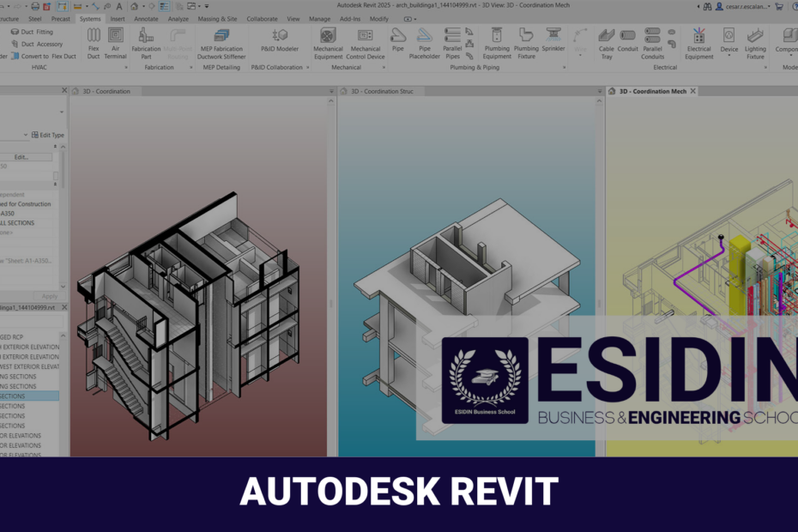Open the Manage ribbon tab
Image resolution: width=798 pixels, height=532 pixels.
(320, 18)
